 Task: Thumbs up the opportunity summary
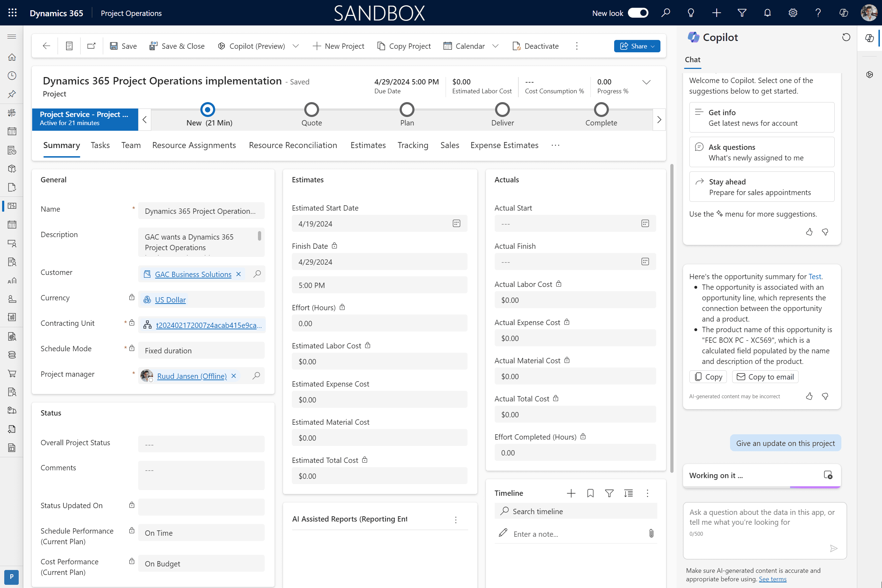[809, 396]
